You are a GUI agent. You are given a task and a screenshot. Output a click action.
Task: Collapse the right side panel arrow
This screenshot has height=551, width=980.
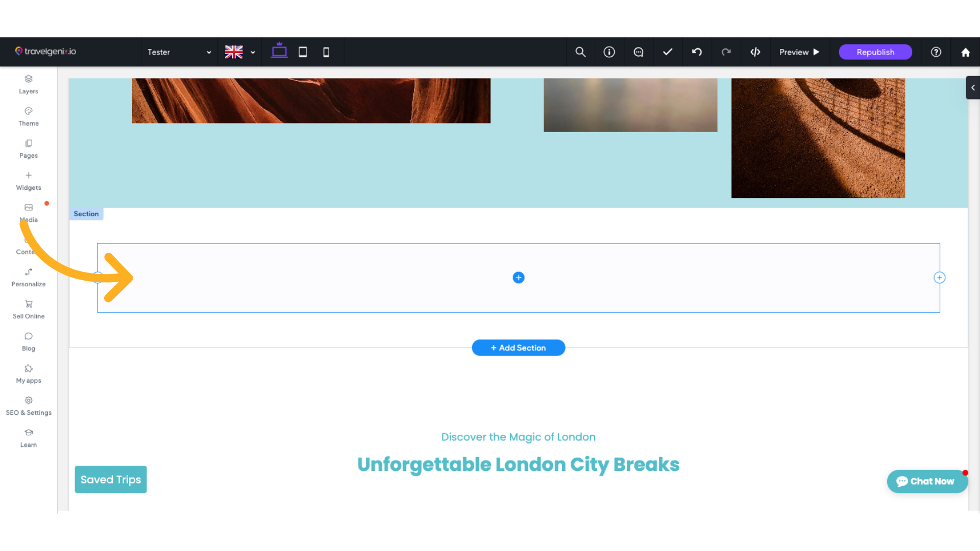[x=973, y=87]
